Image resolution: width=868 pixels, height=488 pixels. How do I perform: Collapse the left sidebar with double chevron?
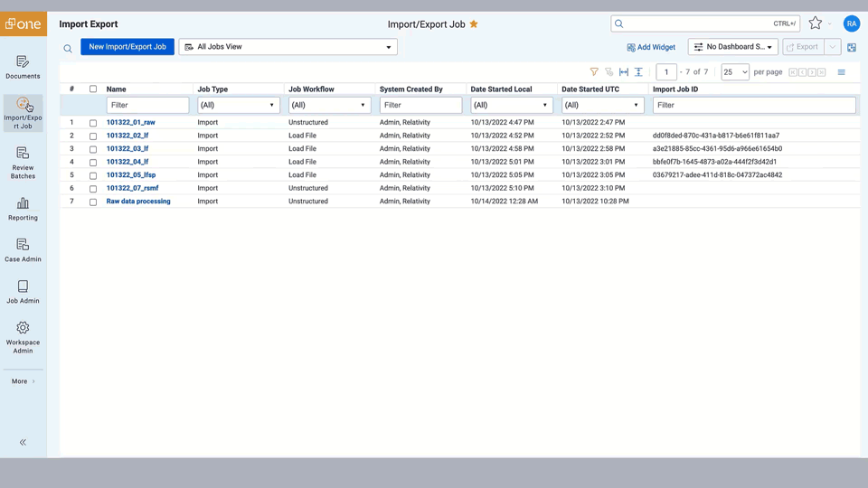pyautogui.click(x=23, y=442)
